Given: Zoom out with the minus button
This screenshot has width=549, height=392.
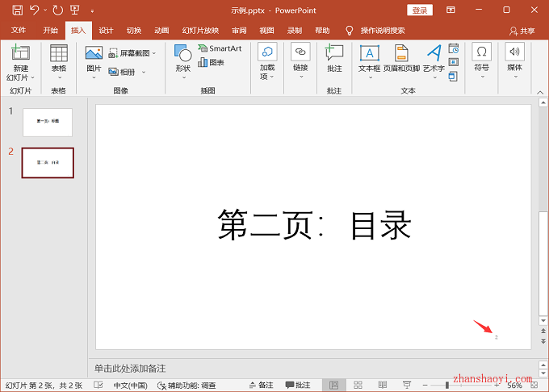Looking at the screenshot, I should (425, 385).
